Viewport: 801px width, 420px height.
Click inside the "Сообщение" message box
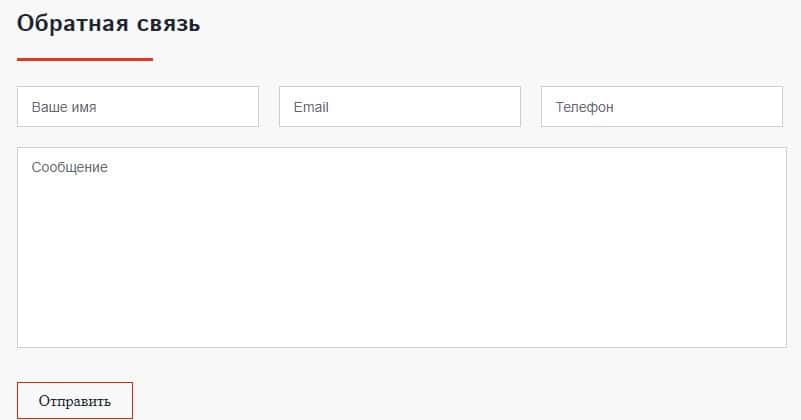coord(402,248)
